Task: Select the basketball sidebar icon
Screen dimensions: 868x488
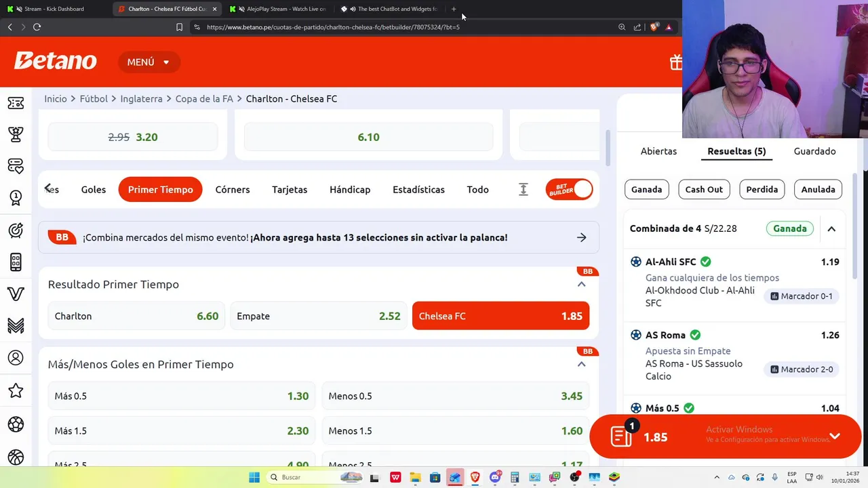Action: tap(16, 457)
